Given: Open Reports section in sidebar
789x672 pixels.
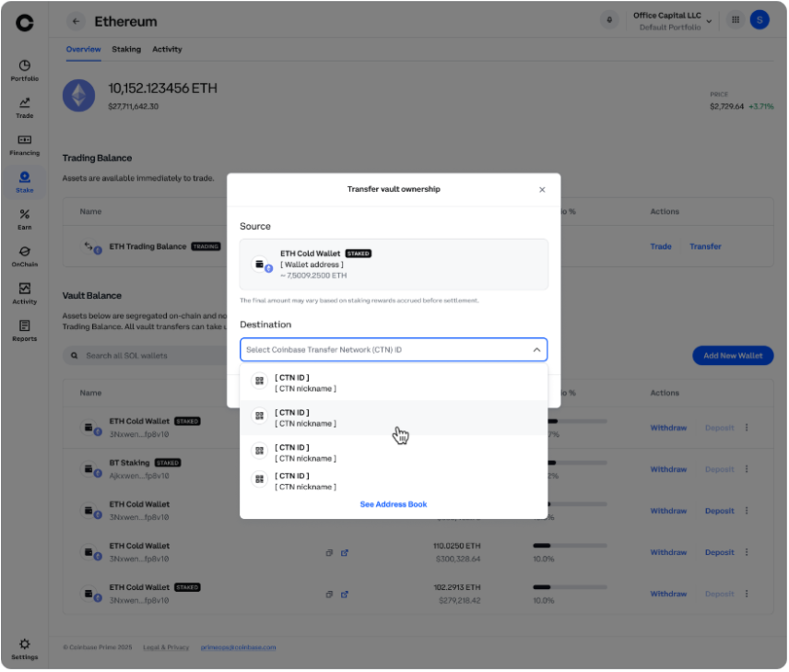Looking at the screenshot, I should [x=24, y=331].
